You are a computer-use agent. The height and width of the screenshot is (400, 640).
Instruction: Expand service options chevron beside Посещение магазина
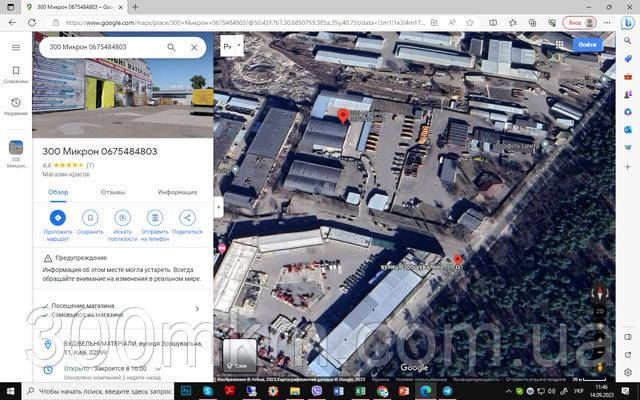click(198, 309)
